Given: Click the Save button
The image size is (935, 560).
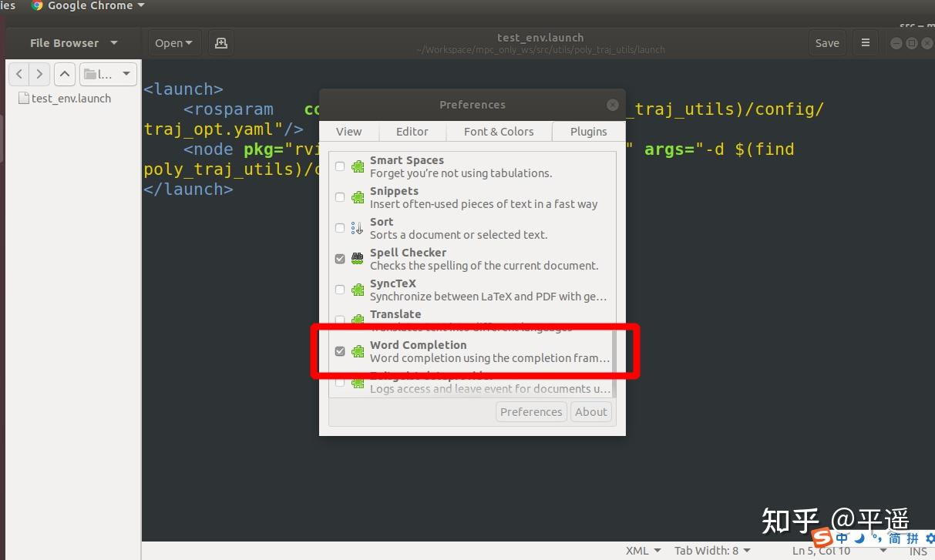Looking at the screenshot, I should pyautogui.click(x=827, y=43).
